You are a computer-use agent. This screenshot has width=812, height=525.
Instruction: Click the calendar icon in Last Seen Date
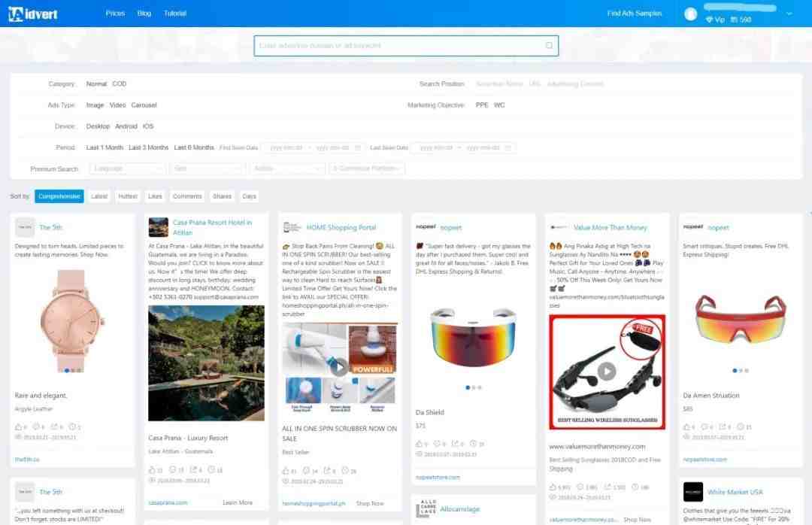(x=507, y=147)
